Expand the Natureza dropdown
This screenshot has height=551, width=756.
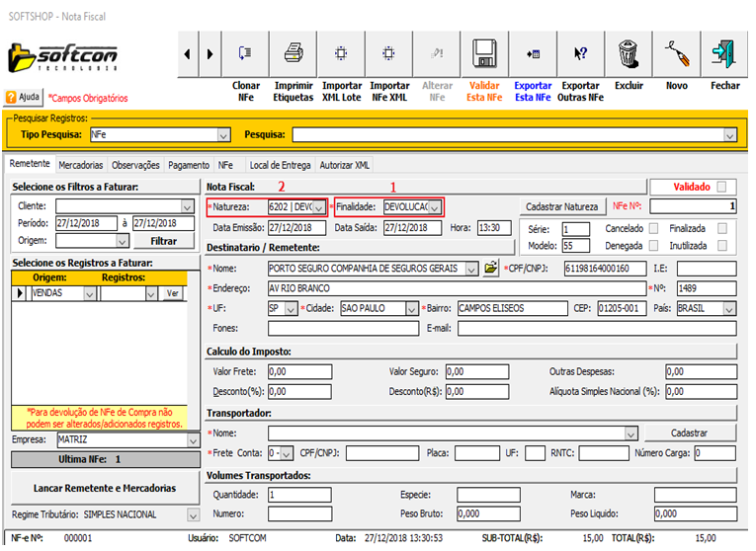[x=318, y=207]
